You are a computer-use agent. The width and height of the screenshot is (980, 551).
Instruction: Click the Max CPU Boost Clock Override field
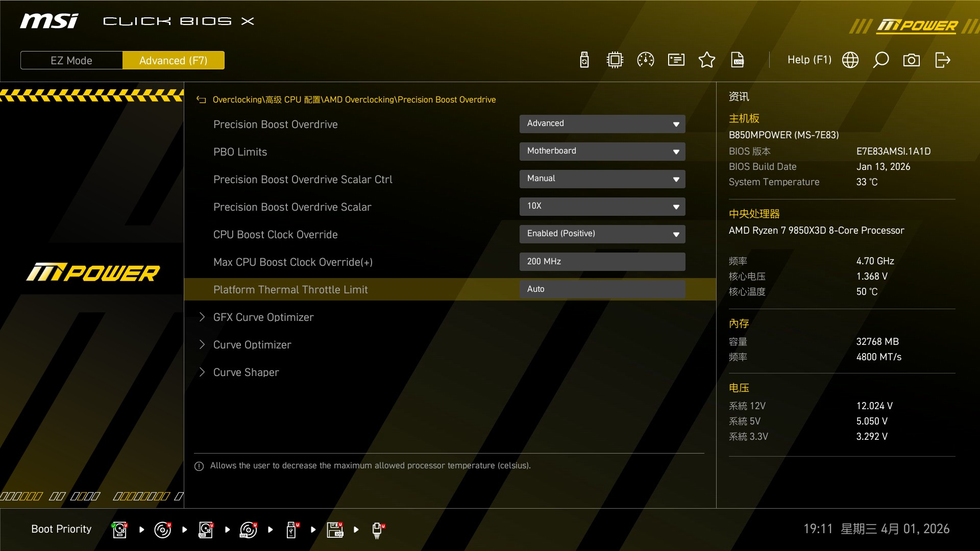tap(602, 262)
